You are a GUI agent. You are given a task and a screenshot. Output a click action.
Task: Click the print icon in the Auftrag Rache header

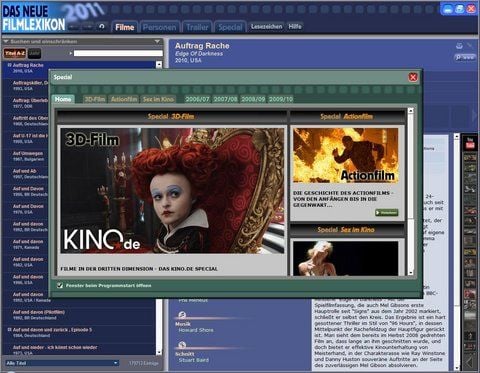click(x=459, y=46)
